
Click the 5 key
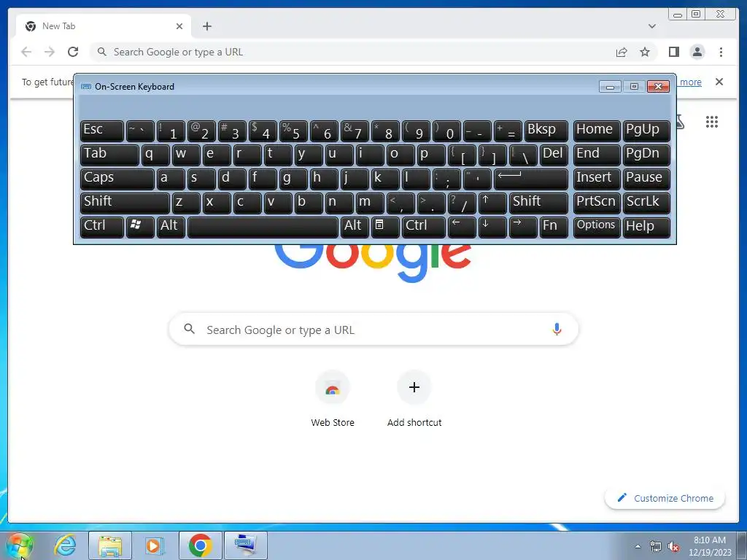[x=293, y=131]
